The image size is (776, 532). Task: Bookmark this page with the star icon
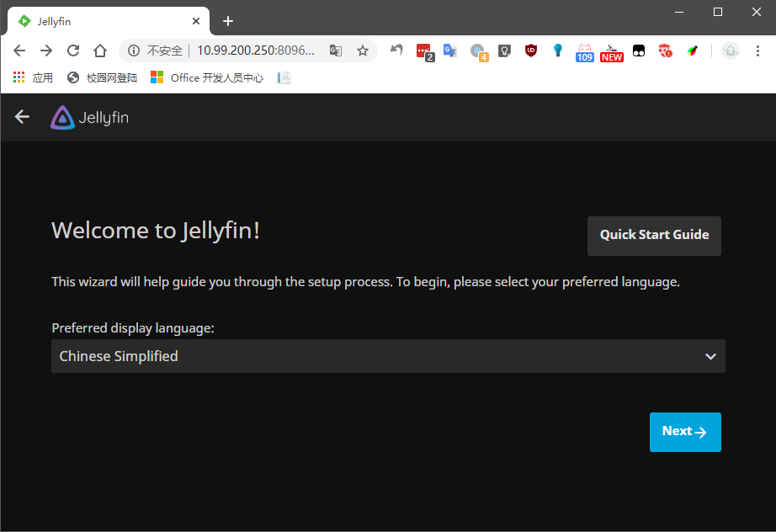tap(363, 51)
